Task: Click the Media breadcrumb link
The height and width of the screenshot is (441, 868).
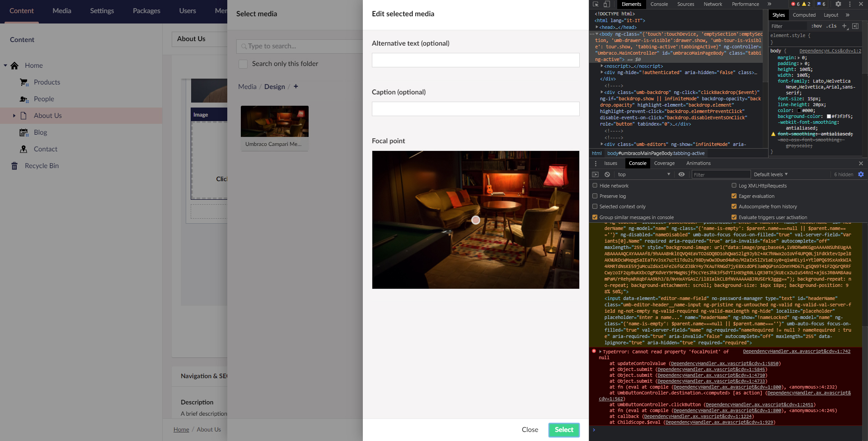Action: point(247,87)
